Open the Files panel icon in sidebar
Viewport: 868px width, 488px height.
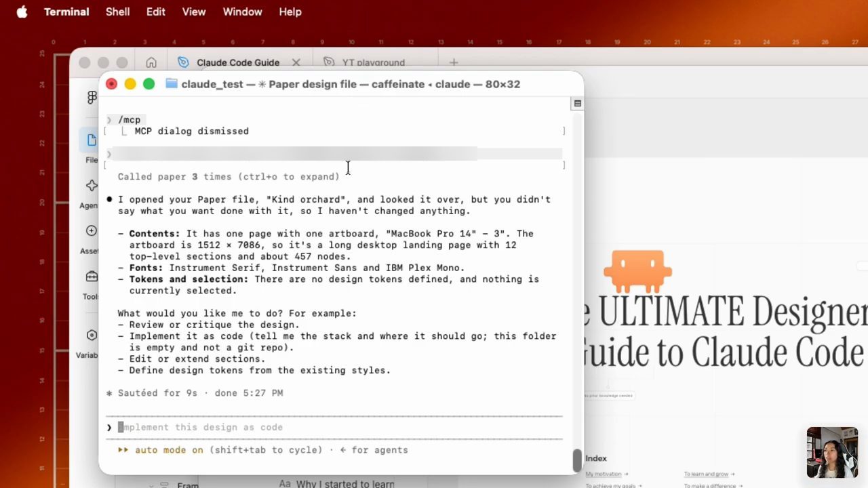coord(91,140)
